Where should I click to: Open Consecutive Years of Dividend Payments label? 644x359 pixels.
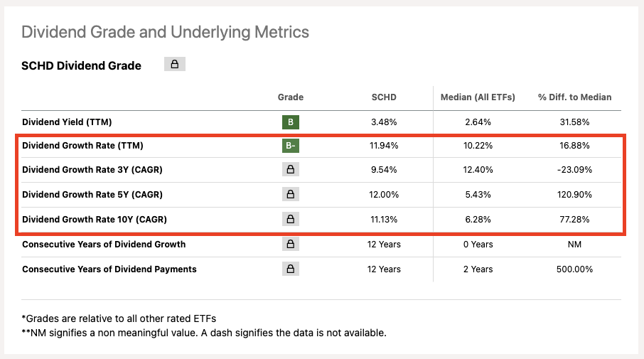[x=109, y=269]
